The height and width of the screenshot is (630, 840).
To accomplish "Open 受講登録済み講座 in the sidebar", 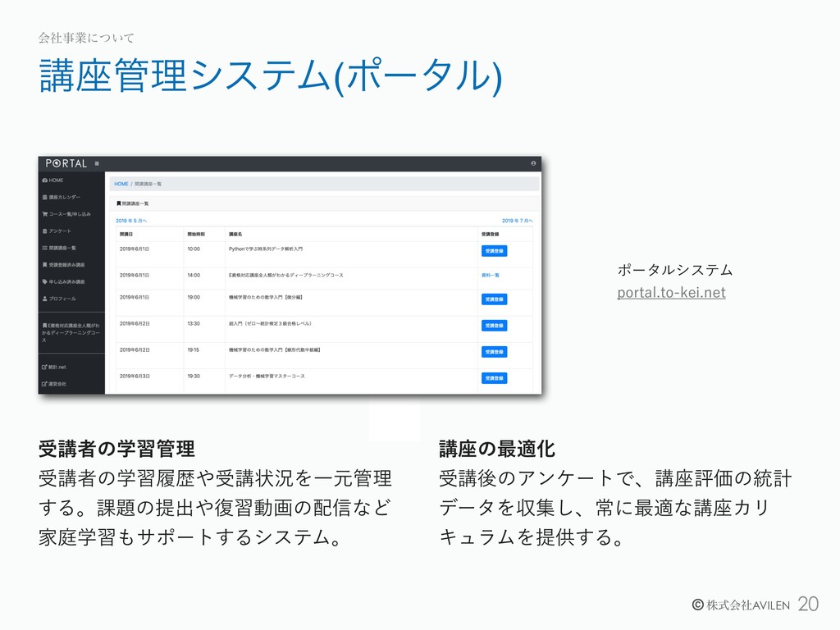I will pos(64,265).
